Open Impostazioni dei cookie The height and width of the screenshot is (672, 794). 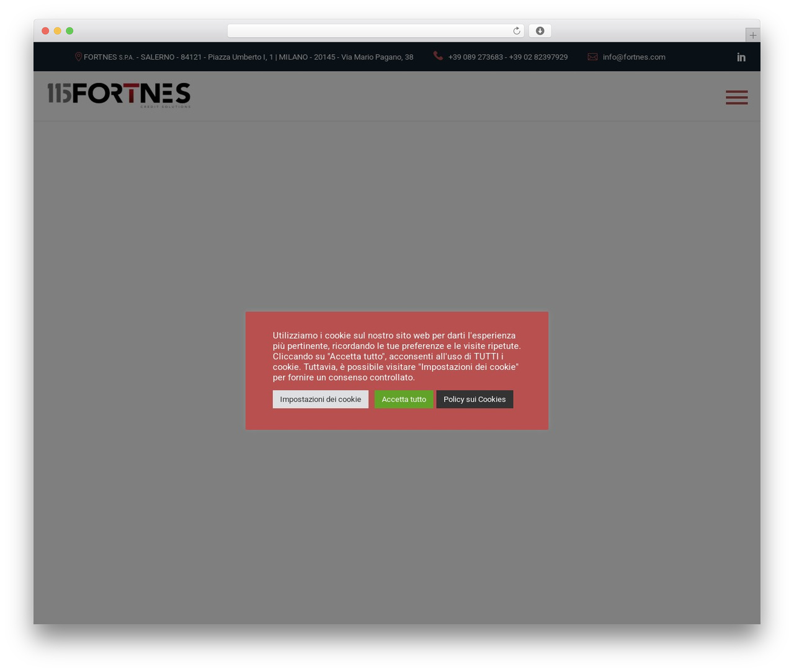click(x=321, y=399)
